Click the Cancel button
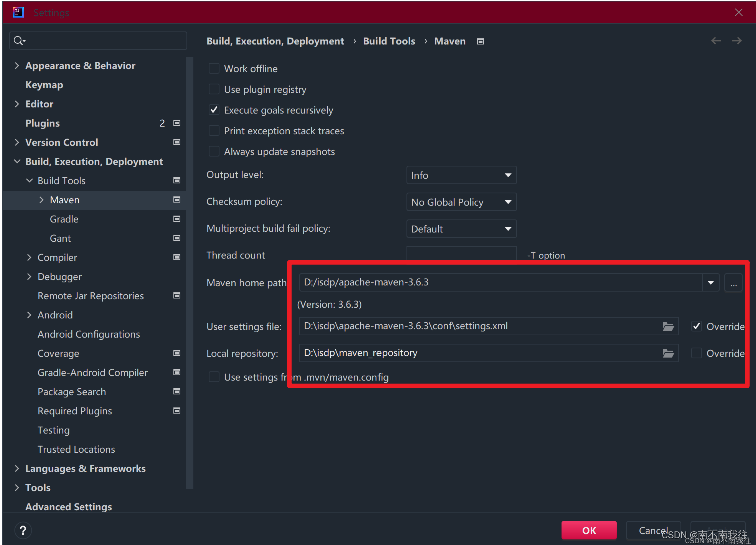This screenshot has width=756, height=545. pos(653,530)
